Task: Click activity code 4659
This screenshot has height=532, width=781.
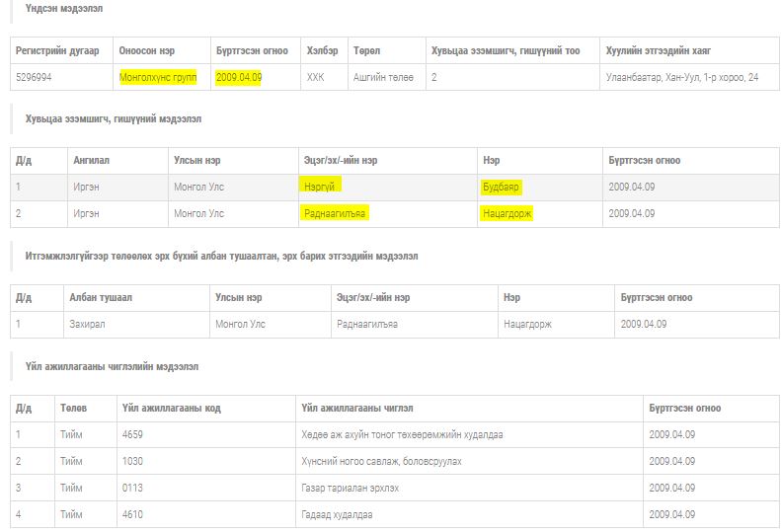Action: coord(132,434)
